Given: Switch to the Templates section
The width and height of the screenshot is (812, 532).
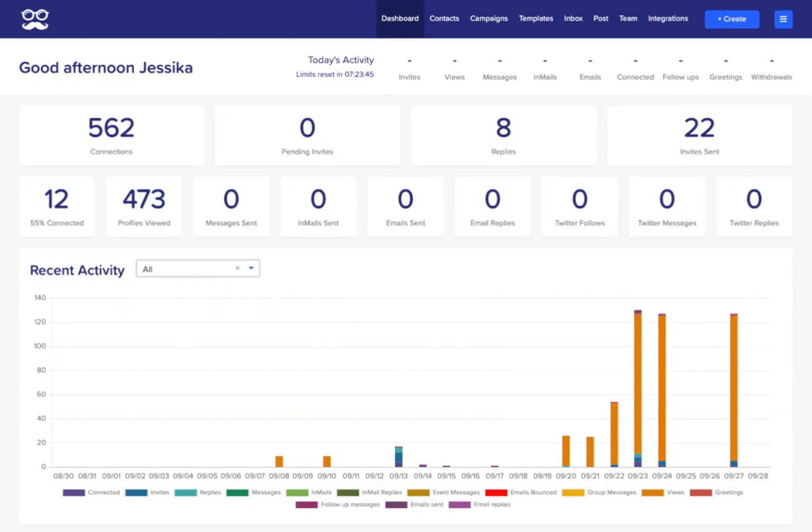Looking at the screenshot, I should click(x=536, y=19).
